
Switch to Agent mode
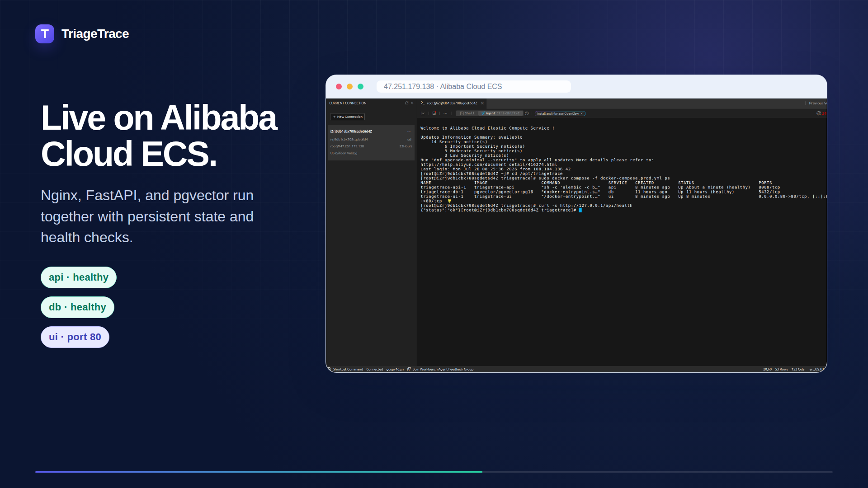click(501, 113)
